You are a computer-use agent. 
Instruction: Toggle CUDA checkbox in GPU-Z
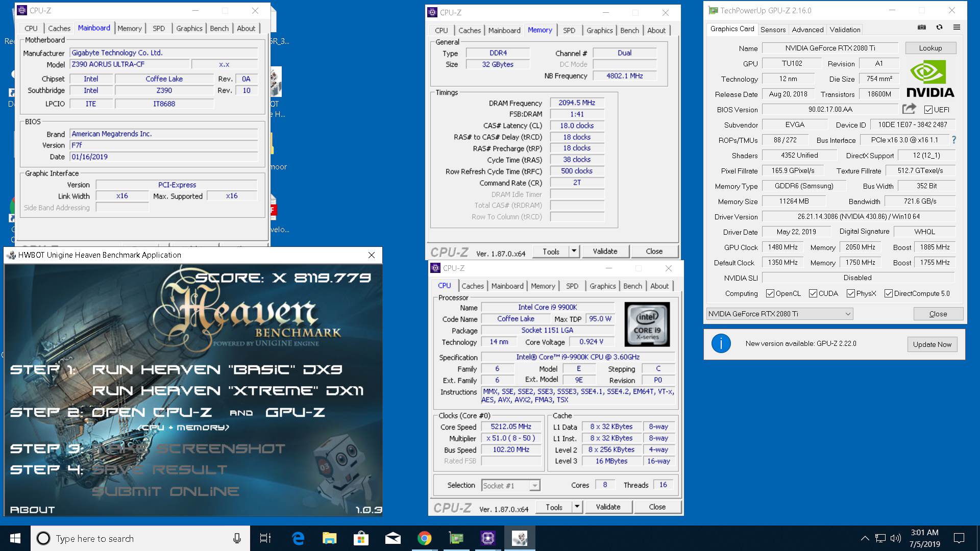813,293
